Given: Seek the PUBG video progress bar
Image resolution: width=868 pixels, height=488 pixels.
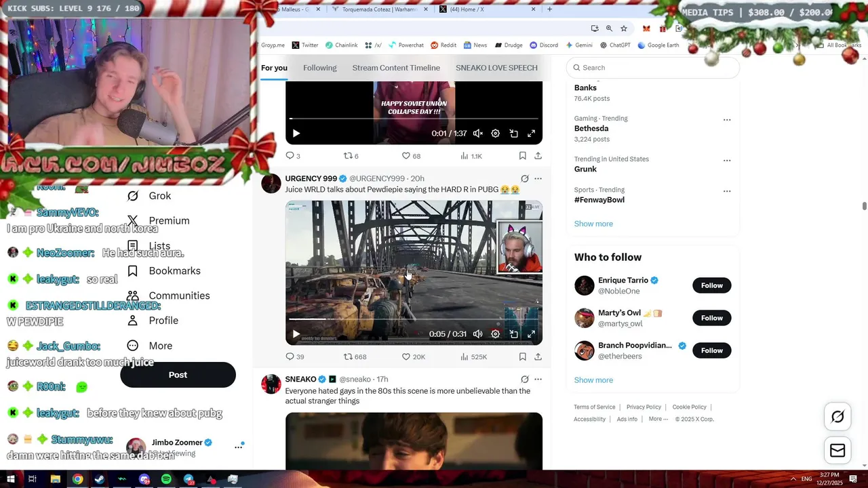Looking at the screenshot, I should 414,319.
